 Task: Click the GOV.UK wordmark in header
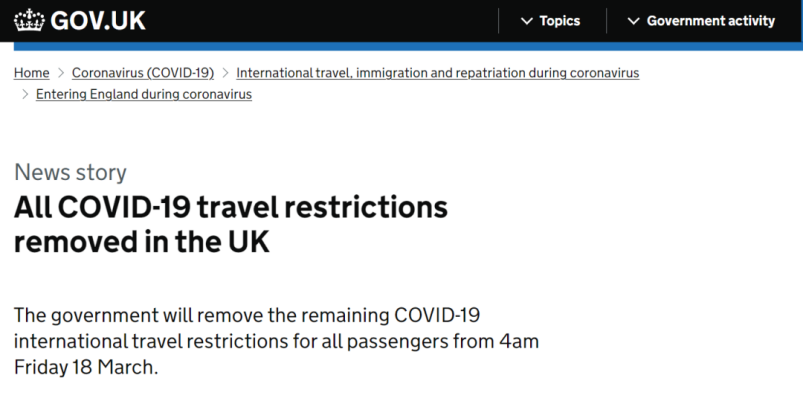[98, 21]
